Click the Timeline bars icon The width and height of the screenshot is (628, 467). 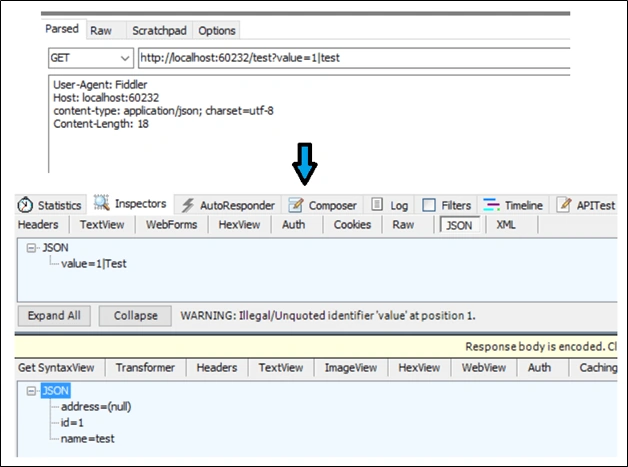point(491,205)
